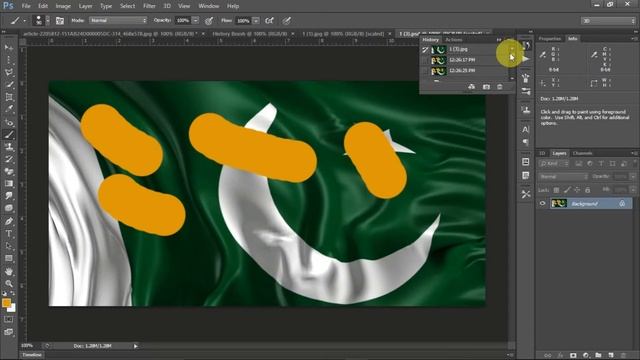Select the Eraser tool

click(x=9, y=171)
